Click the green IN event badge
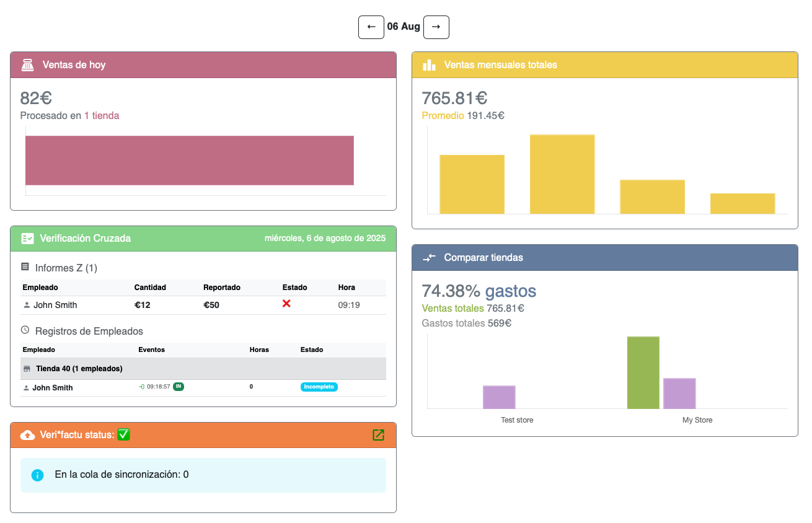 [179, 387]
